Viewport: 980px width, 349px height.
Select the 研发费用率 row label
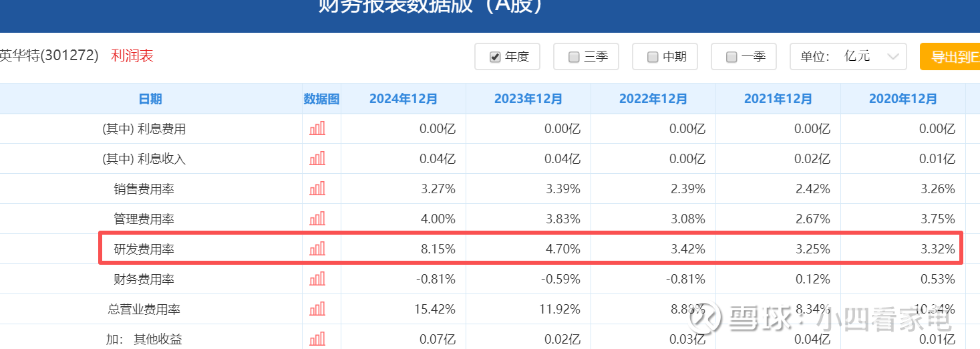(x=144, y=249)
